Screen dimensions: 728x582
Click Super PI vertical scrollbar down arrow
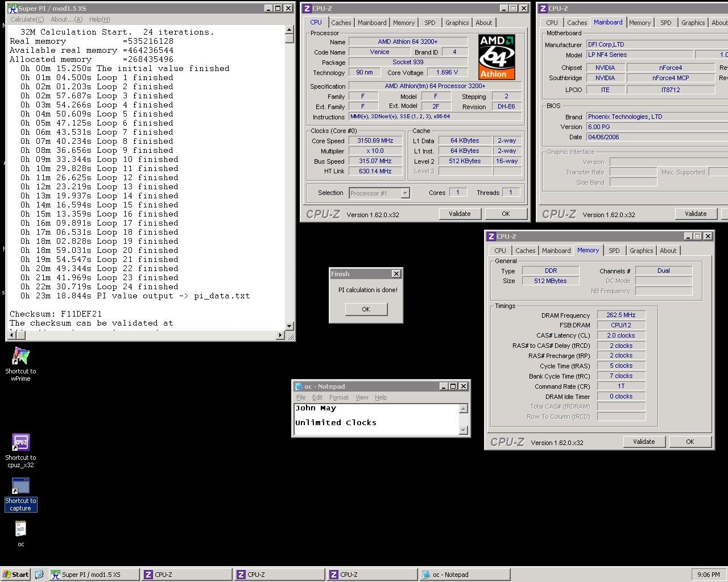click(x=289, y=326)
